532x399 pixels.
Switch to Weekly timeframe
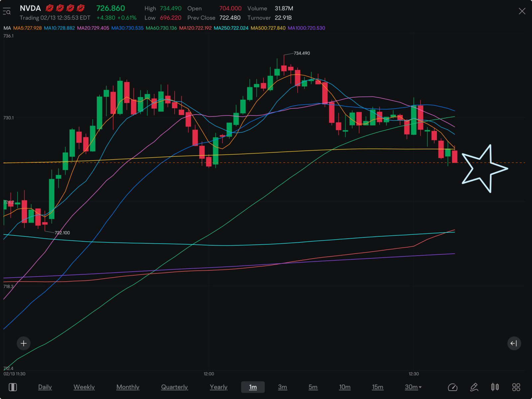[84, 387]
